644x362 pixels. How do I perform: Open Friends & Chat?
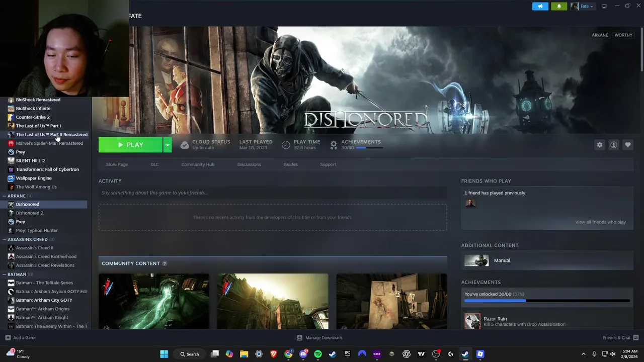620,338
